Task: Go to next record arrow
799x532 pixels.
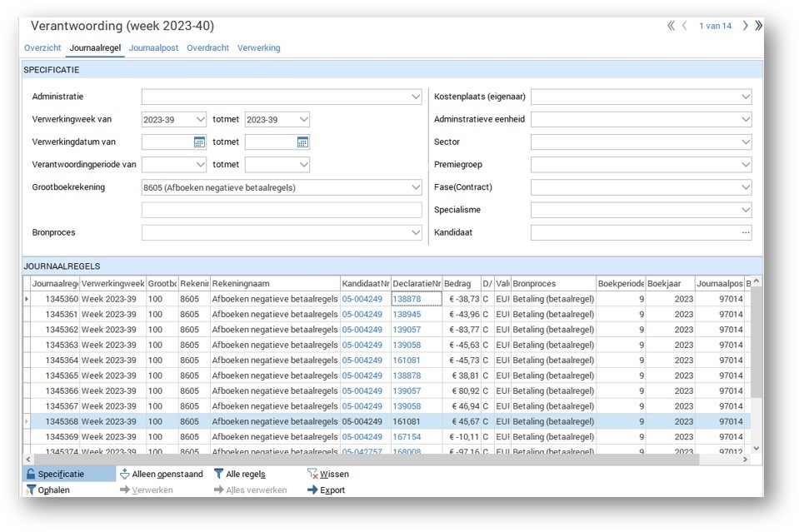Action: tap(745, 26)
